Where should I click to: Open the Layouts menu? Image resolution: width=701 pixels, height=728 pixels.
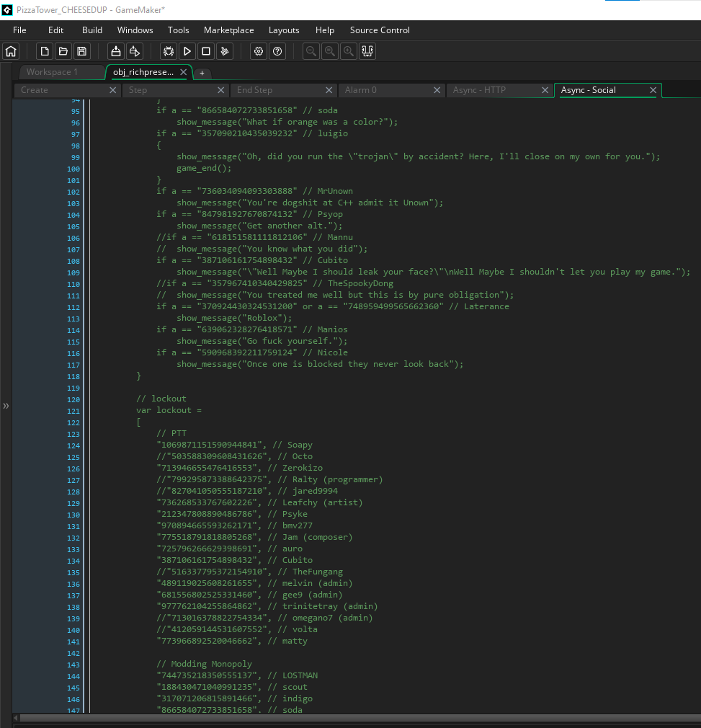pyautogui.click(x=284, y=30)
